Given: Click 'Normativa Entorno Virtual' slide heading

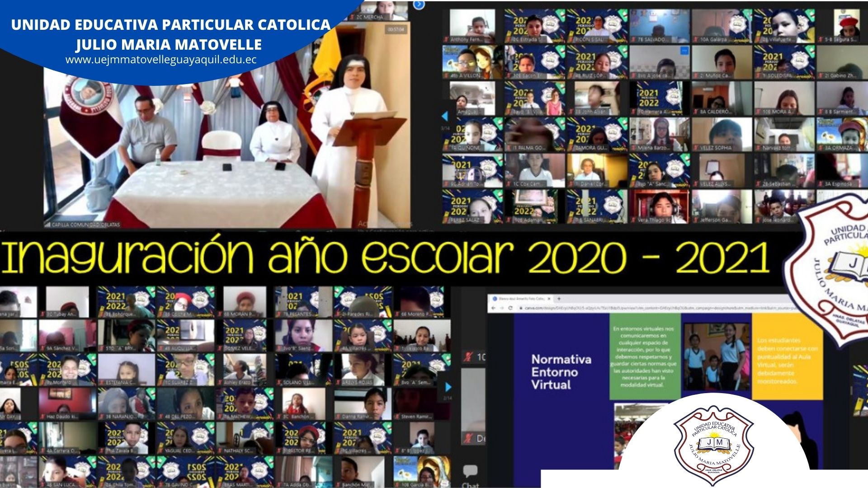Looking at the screenshot, I should point(561,372).
